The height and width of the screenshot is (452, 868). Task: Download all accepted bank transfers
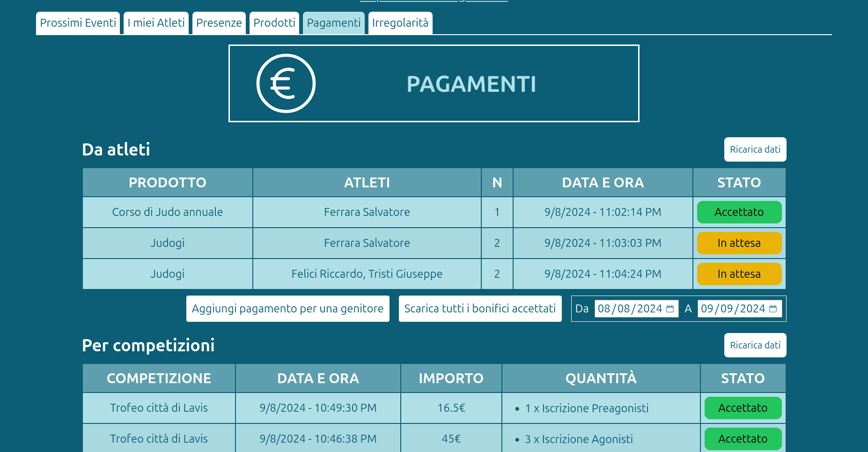[x=480, y=309]
